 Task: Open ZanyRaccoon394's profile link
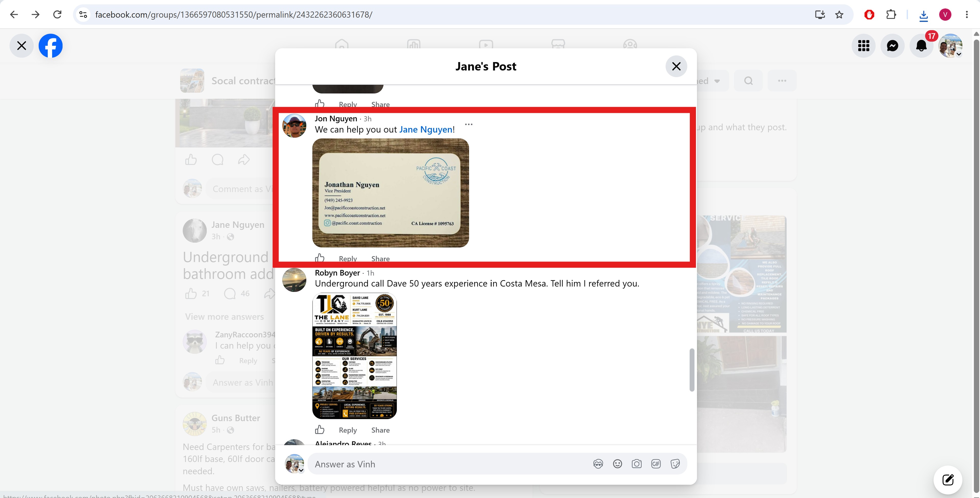tap(245, 335)
